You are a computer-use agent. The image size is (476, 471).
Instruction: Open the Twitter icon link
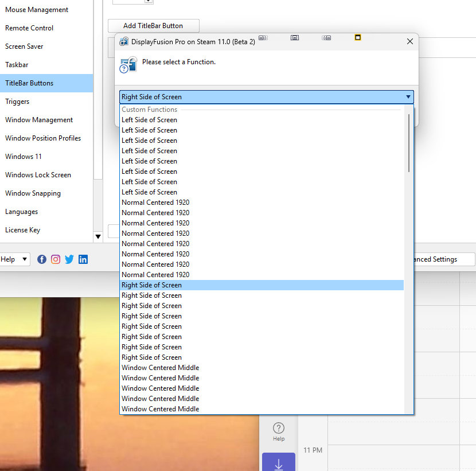coord(69,259)
